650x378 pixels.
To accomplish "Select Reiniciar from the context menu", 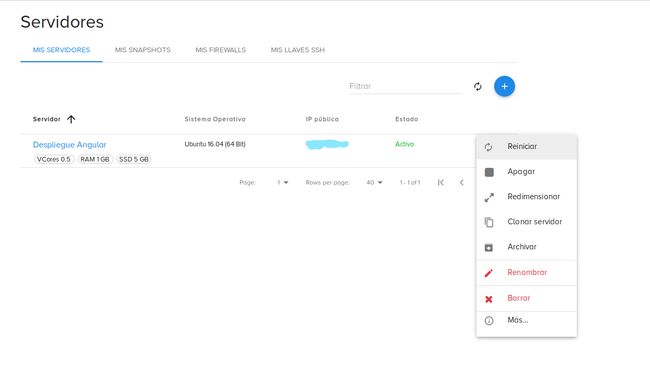I will [x=526, y=147].
